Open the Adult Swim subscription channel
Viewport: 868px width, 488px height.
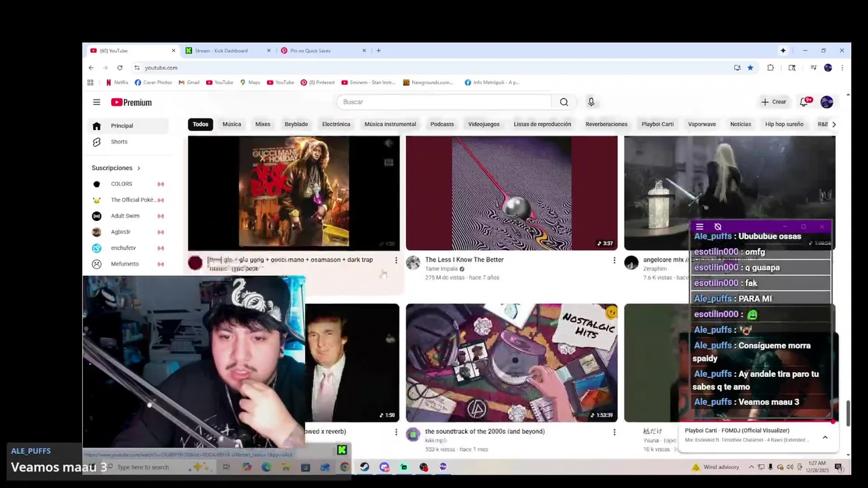point(128,216)
